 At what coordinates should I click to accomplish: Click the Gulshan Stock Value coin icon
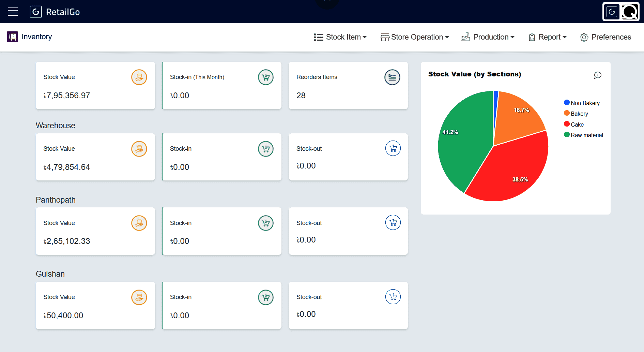coord(139,297)
